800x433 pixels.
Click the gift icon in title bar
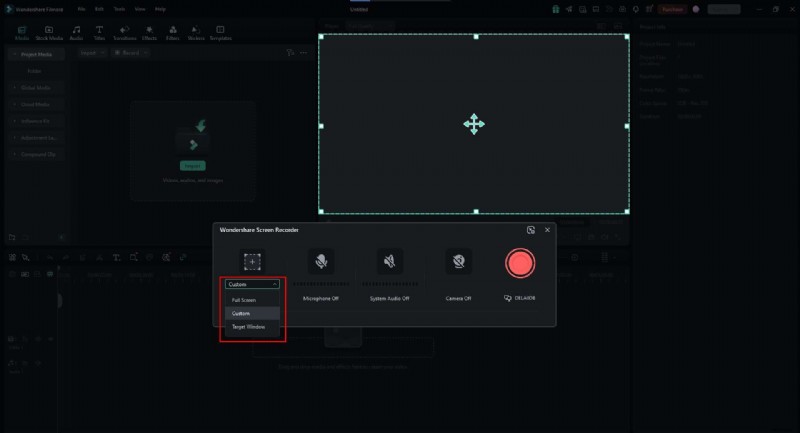[x=556, y=9]
